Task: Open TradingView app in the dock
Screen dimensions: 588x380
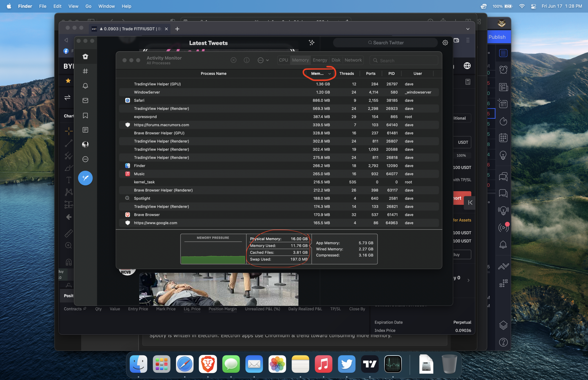Action: [x=370, y=364]
